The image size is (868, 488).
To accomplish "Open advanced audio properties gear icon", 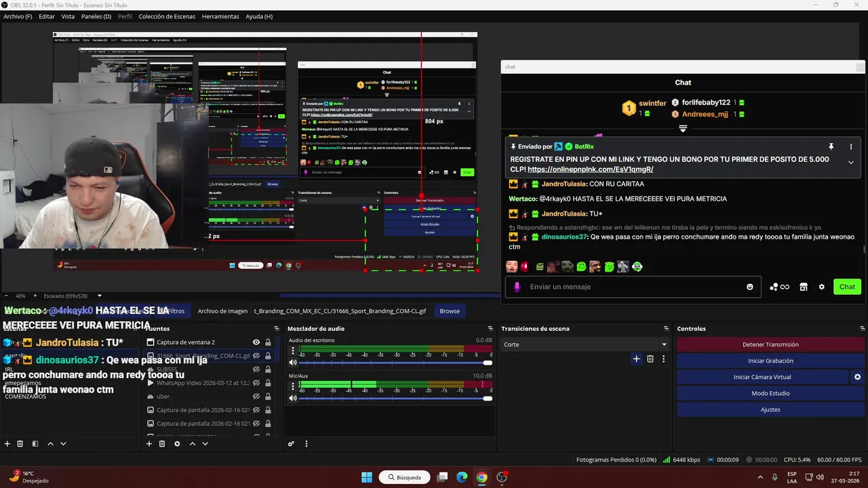I will tap(291, 444).
